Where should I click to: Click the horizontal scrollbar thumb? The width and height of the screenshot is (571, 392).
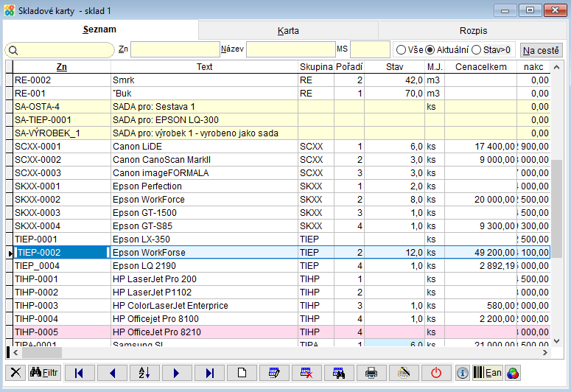(42, 352)
